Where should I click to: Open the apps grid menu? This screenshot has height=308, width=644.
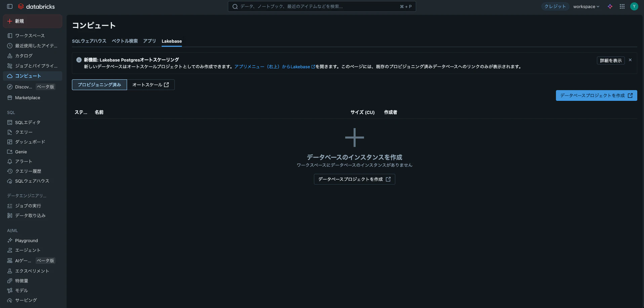622,6
